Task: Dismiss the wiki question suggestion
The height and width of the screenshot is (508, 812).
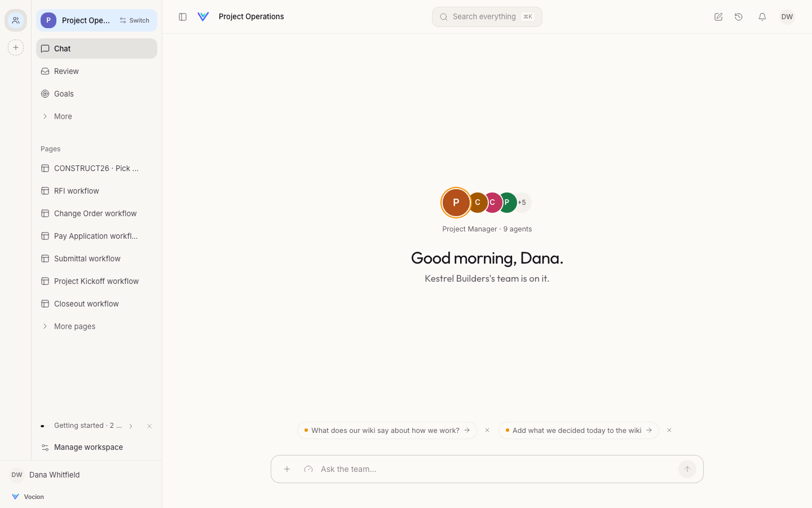Action: tap(487, 430)
